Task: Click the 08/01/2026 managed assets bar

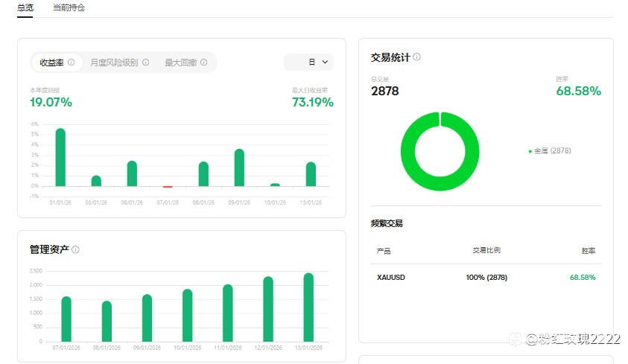Action: click(107, 322)
